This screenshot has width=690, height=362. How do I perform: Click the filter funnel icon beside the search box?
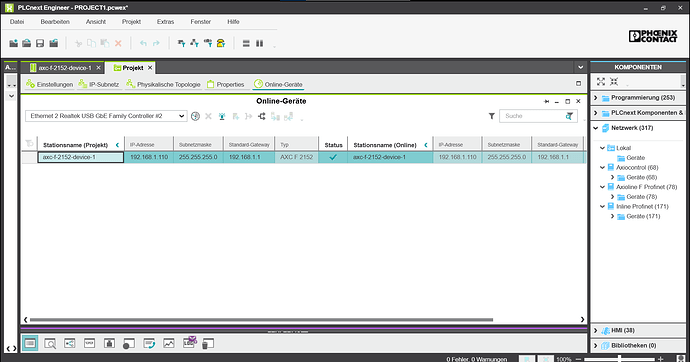(x=492, y=116)
